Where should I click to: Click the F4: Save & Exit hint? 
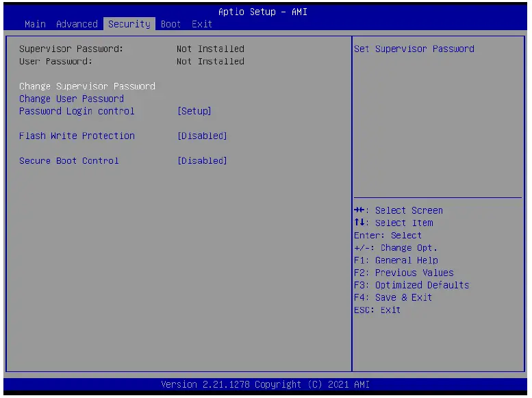(x=393, y=298)
